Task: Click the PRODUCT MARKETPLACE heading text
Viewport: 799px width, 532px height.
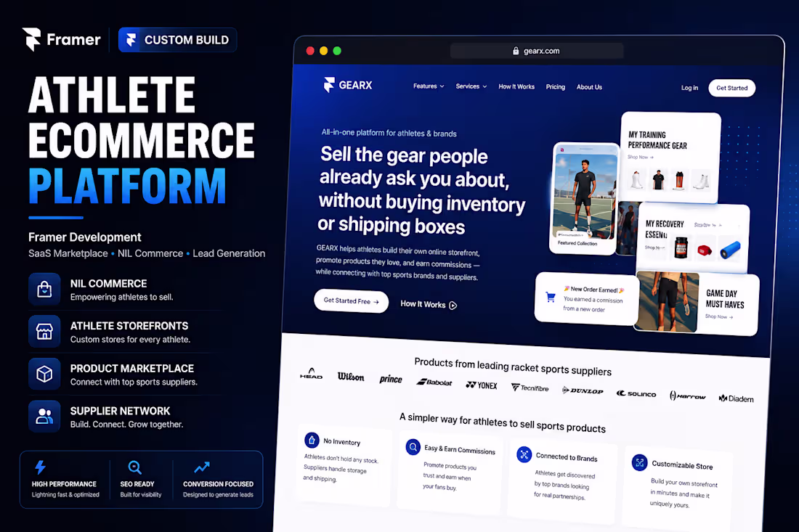Action: point(132,369)
